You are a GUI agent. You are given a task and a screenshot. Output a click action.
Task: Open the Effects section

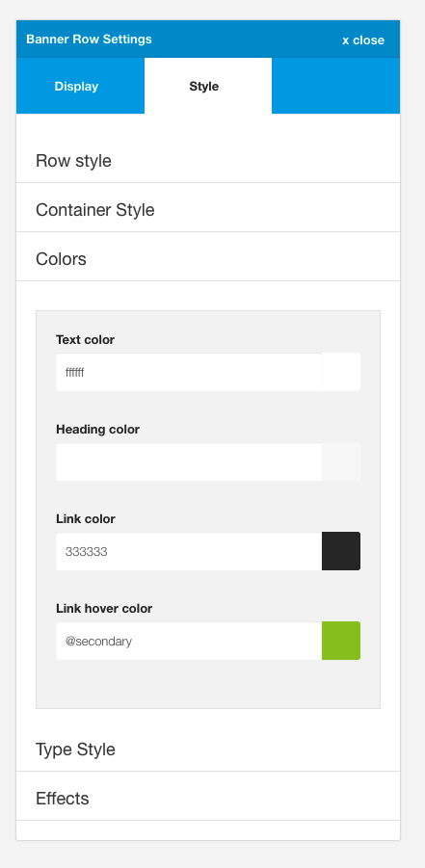pos(208,799)
